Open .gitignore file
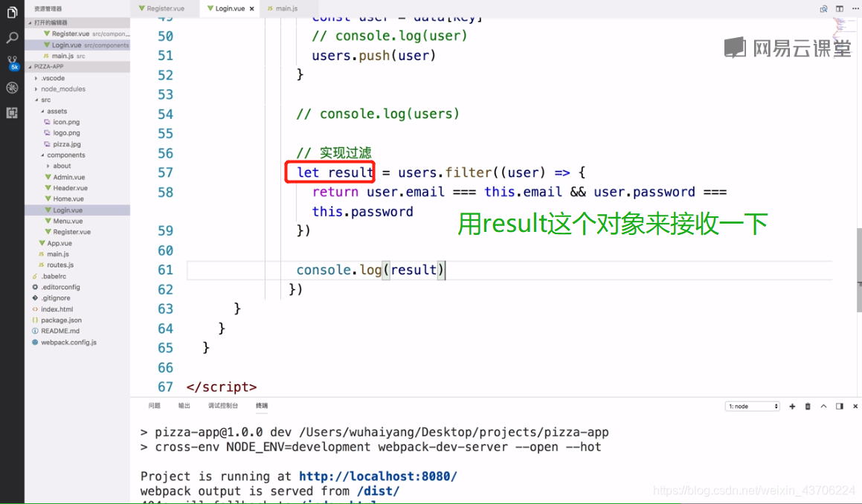Viewport: 862px width, 504px height. tap(77, 298)
